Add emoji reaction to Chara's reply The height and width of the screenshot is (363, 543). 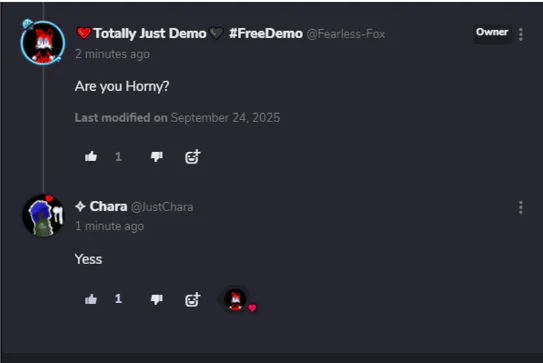(193, 300)
